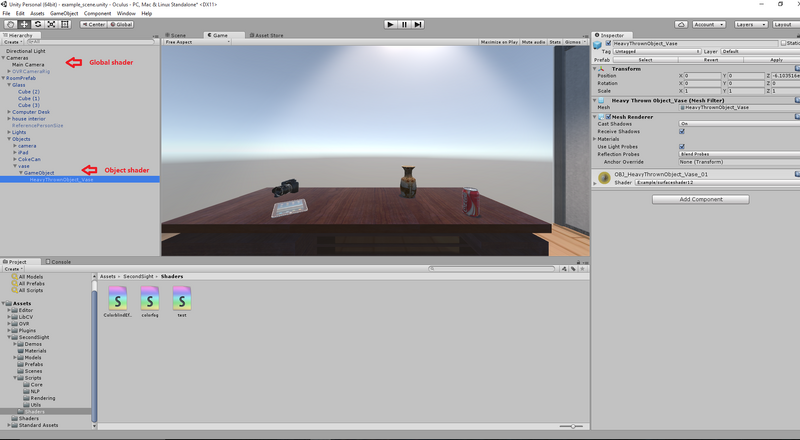Expand the OVRCameraRig node
This screenshot has width=800, height=440.
(x=9, y=71)
